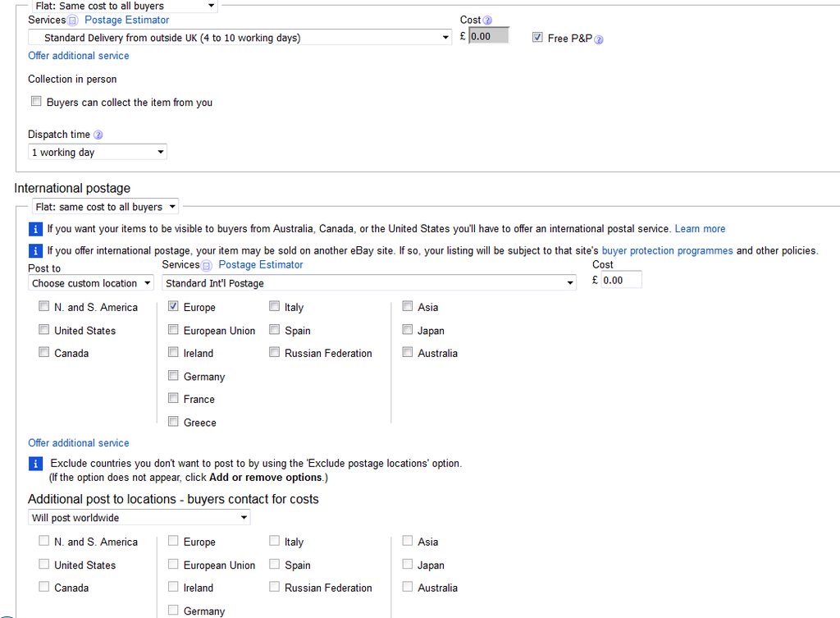Image resolution: width=840 pixels, height=618 pixels.
Task: Open Choose custom location dropdown
Action: (91, 283)
